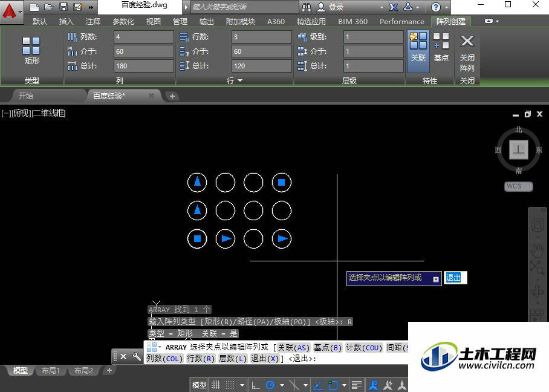549x392 pixels.
Task: Click the 行数 rows count field
Action: tap(262, 37)
